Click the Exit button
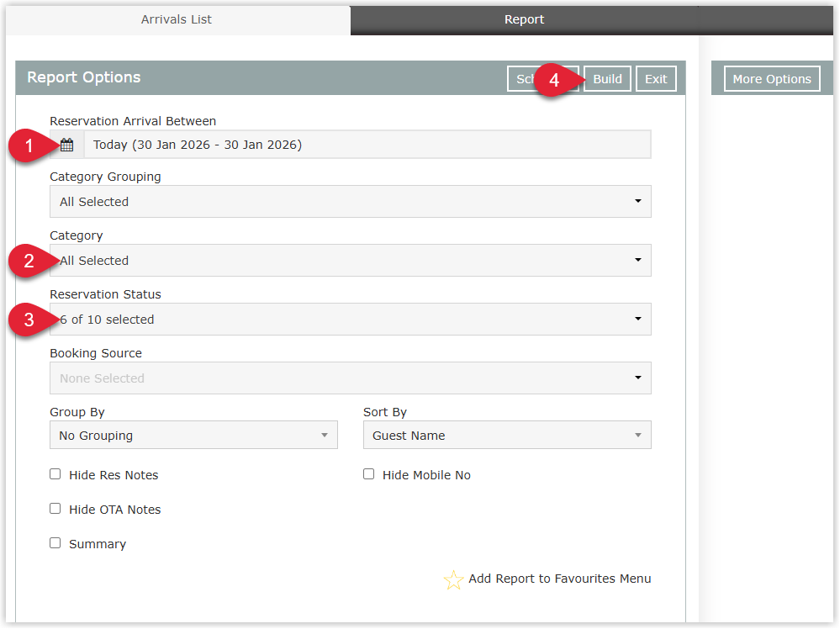 656,79
